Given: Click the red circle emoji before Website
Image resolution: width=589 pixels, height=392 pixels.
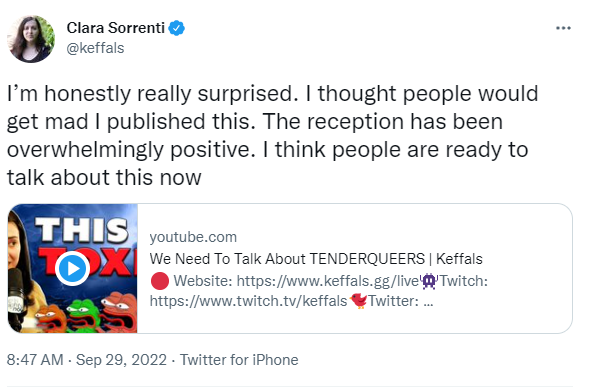Looking at the screenshot, I should [x=160, y=281].
